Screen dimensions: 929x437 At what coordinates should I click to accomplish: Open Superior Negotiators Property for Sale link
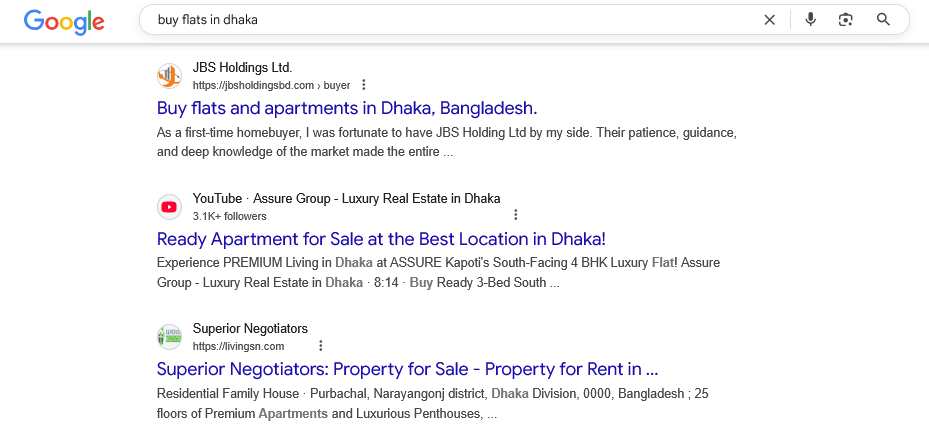click(407, 369)
